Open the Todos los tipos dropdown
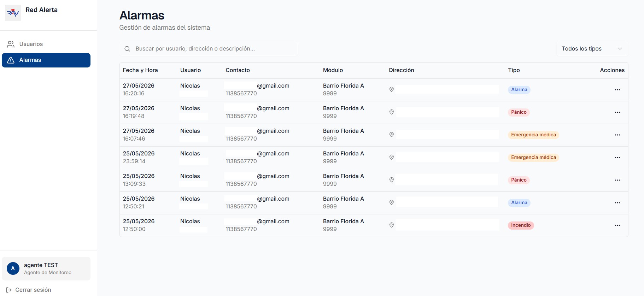Screen dimensions: 644x296 click(592, 49)
